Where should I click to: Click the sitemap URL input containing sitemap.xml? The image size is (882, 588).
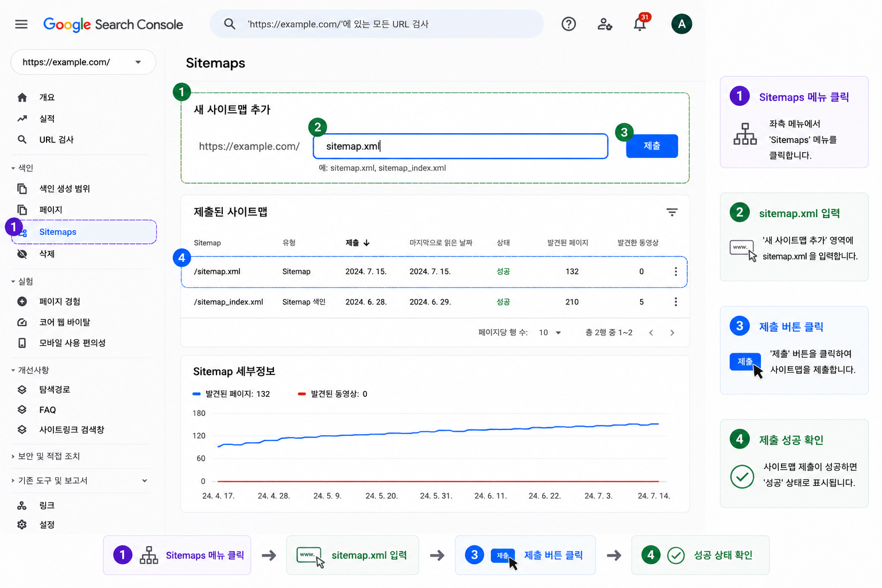coord(461,146)
